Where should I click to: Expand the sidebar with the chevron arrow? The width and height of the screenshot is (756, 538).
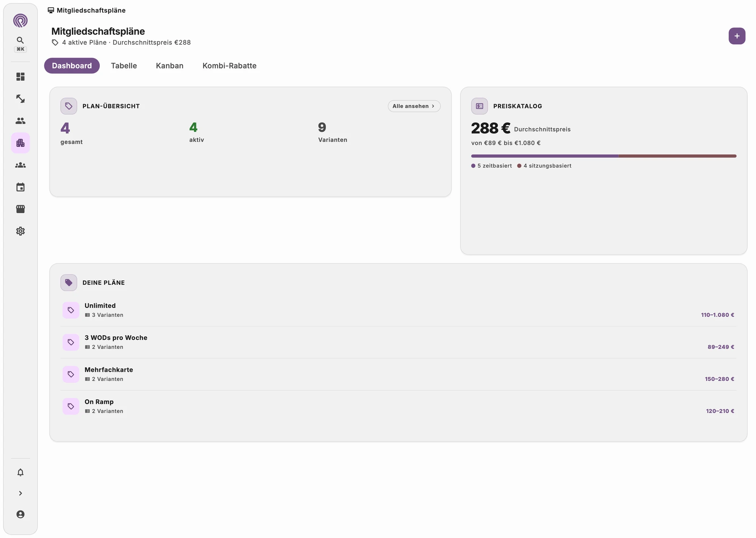pos(20,493)
